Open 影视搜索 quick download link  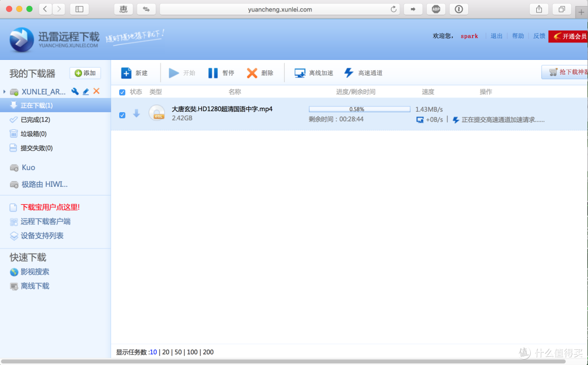[x=35, y=272]
